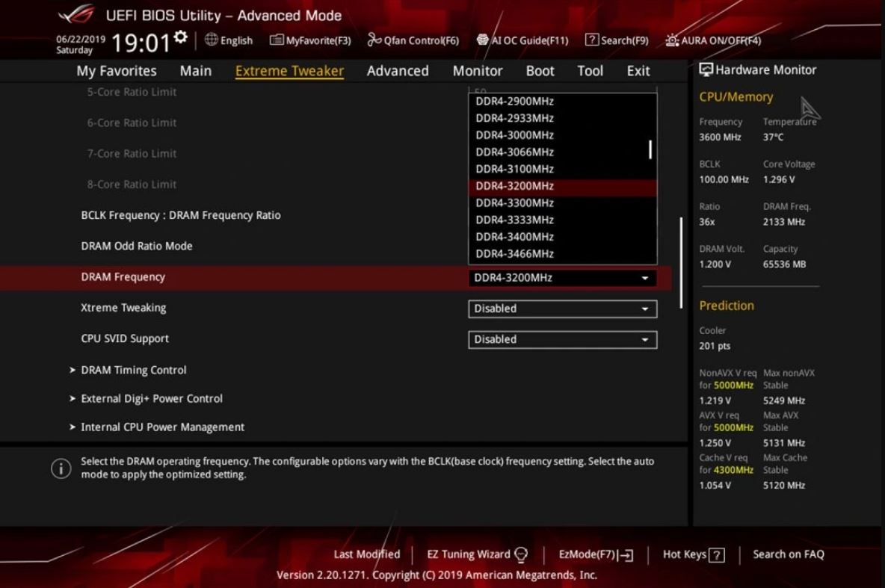Open the Exit tab
885x588 pixels.
point(638,71)
